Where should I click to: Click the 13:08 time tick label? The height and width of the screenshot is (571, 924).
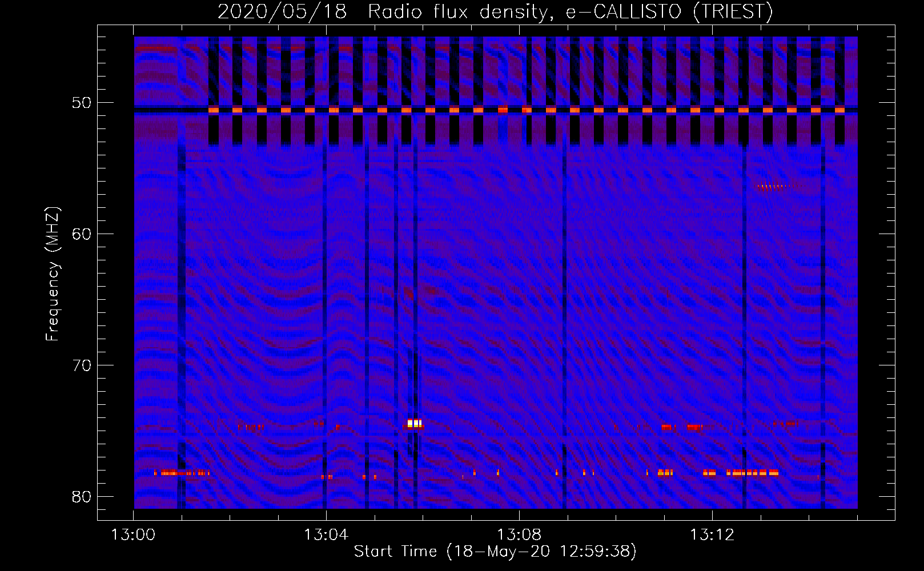point(519,535)
